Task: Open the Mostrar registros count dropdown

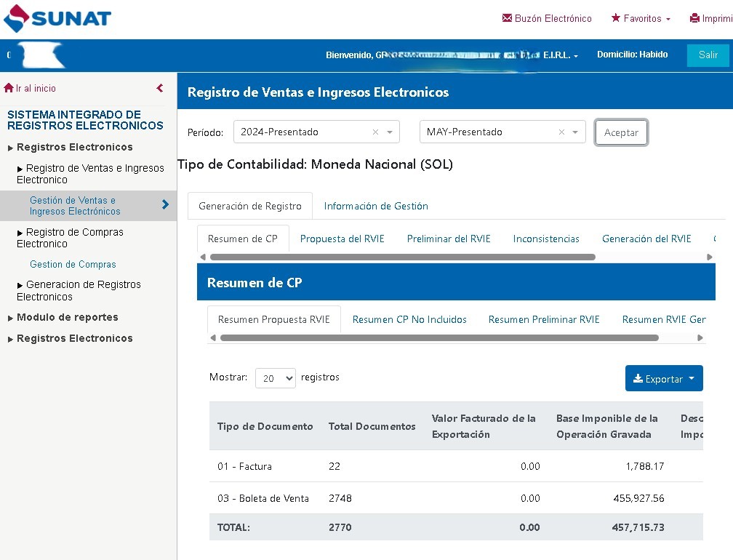Action: pyautogui.click(x=276, y=378)
